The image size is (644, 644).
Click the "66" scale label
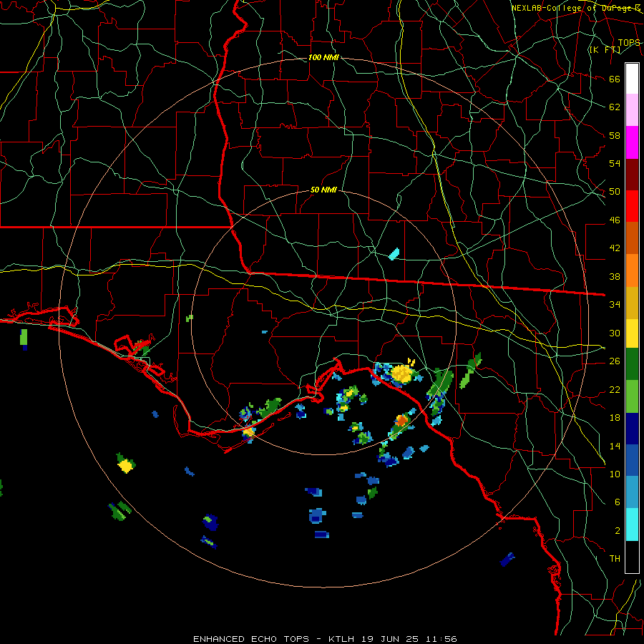click(x=615, y=79)
